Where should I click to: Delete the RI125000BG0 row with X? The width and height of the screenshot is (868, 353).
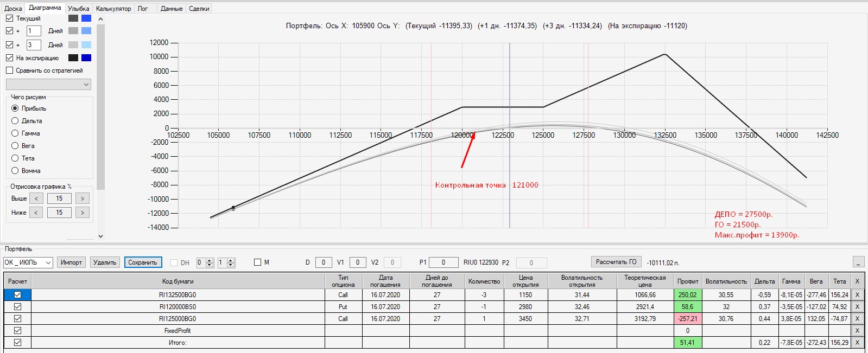click(x=857, y=319)
